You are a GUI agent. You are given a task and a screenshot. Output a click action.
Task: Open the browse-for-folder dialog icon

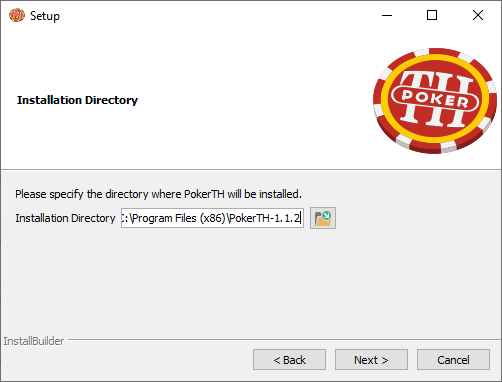coord(323,218)
